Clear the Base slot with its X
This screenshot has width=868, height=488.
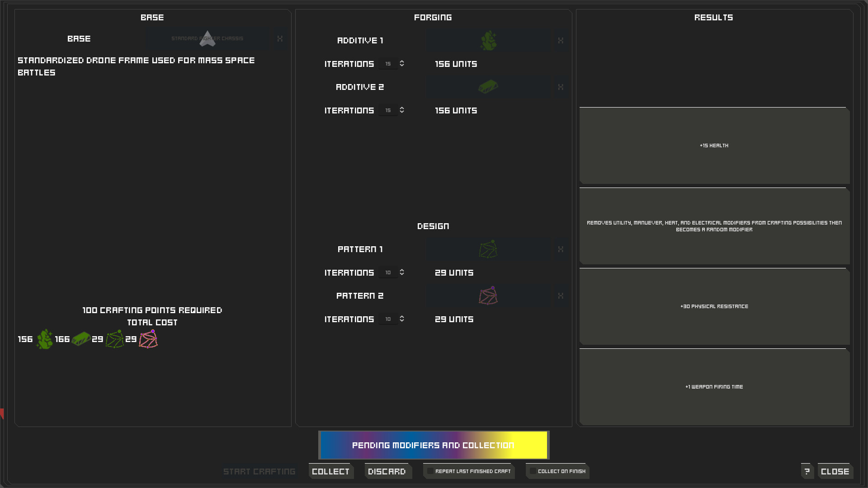pos(280,39)
